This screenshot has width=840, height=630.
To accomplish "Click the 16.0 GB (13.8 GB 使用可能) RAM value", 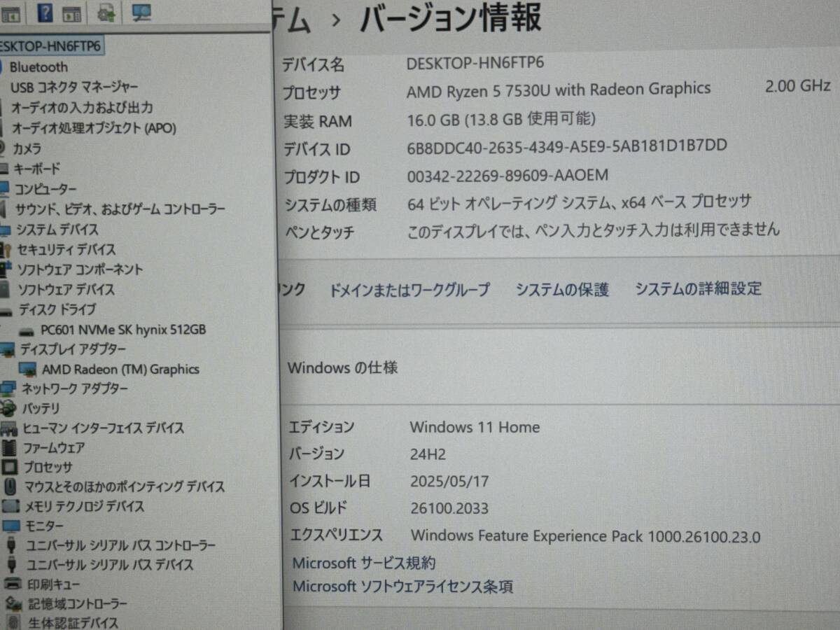I will [501, 118].
